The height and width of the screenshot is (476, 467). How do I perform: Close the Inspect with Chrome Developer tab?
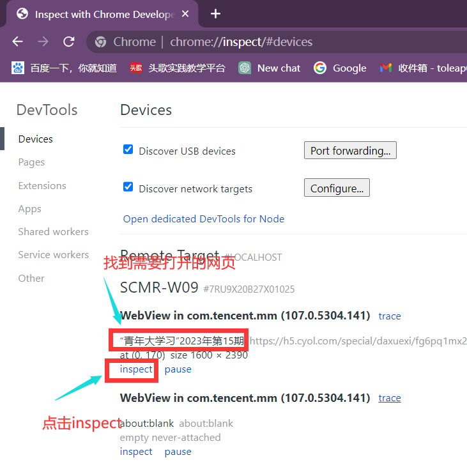[185, 13]
